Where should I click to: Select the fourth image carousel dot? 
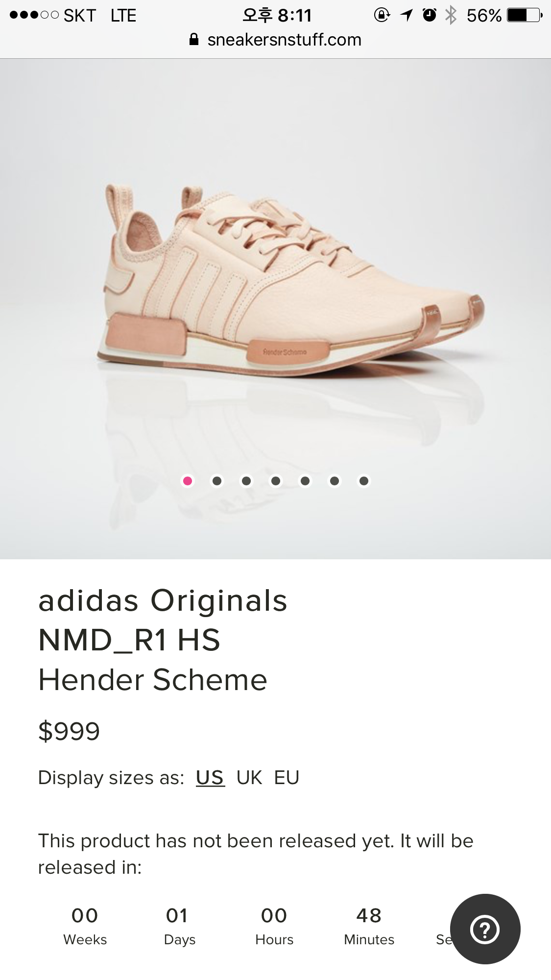[x=276, y=481]
